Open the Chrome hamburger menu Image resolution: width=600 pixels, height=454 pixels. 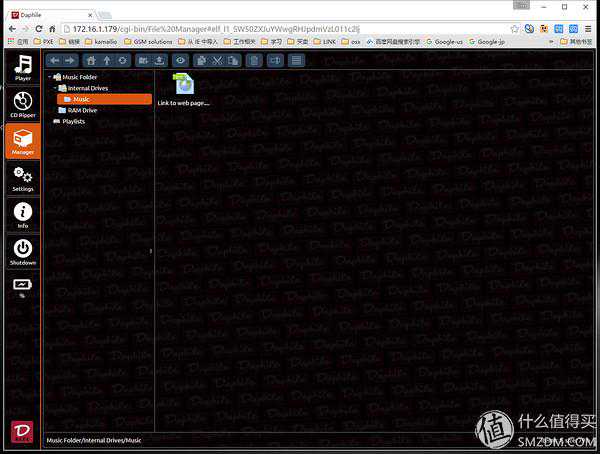(586, 27)
